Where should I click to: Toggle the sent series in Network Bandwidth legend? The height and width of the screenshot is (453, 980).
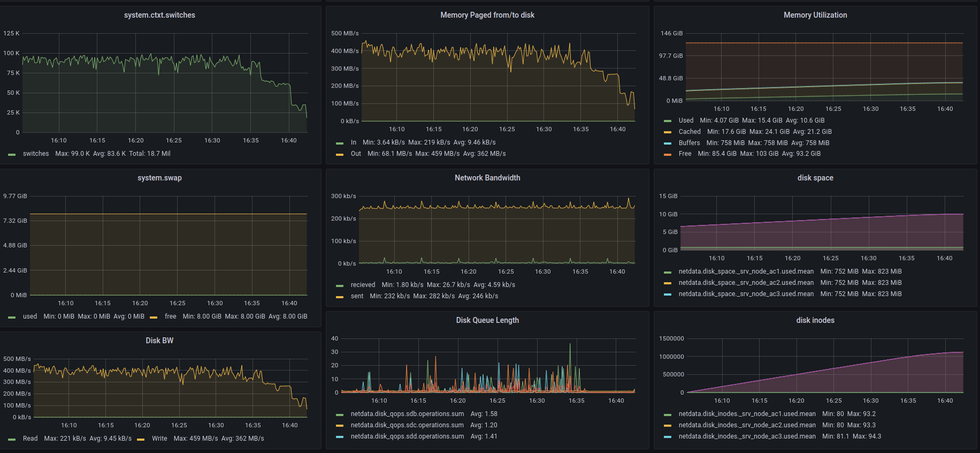(357, 296)
